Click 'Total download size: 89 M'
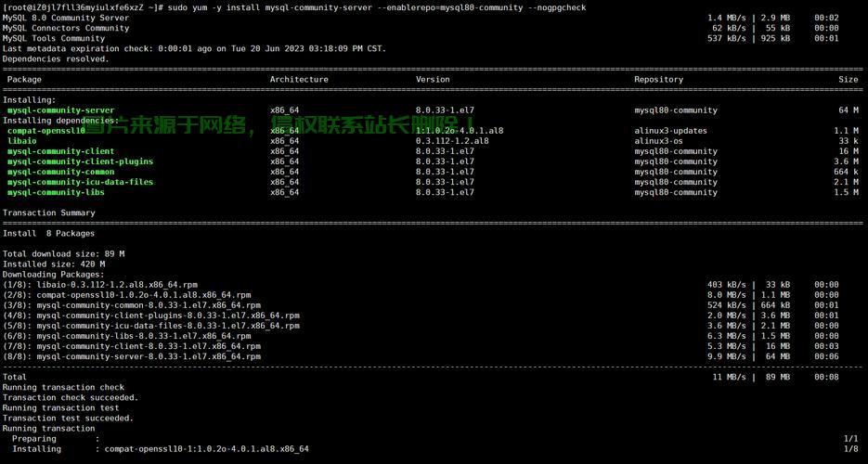Image resolution: width=868 pixels, height=464 pixels. click(x=64, y=254)
